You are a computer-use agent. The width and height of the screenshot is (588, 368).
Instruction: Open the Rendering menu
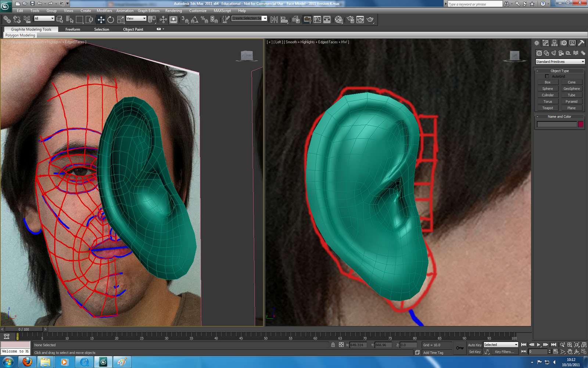click(x=173, y=11)
